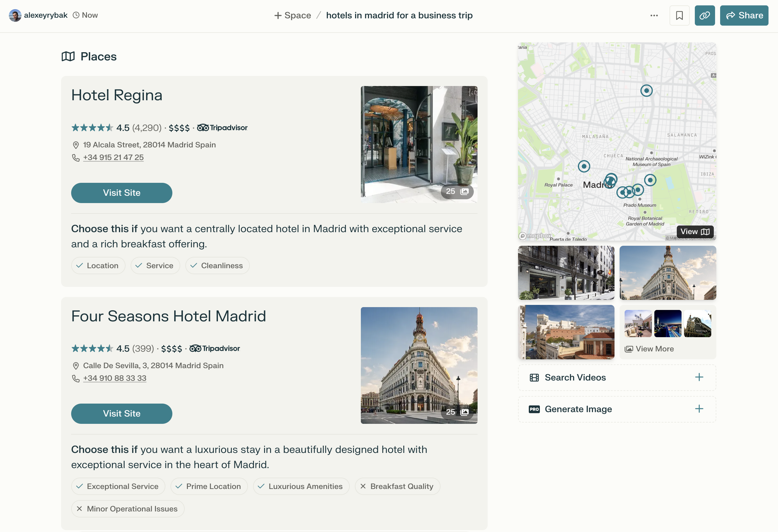Open the Regina sign small thumbnail
Image resolution: width=778 pixels, height=532 pixels.
coord(697,324)
